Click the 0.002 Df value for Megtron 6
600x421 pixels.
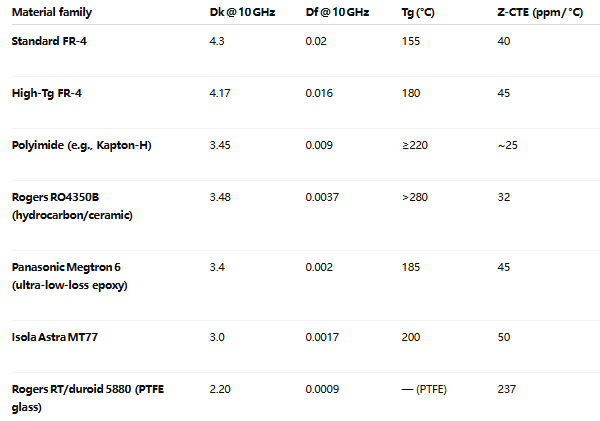(319, 268)
